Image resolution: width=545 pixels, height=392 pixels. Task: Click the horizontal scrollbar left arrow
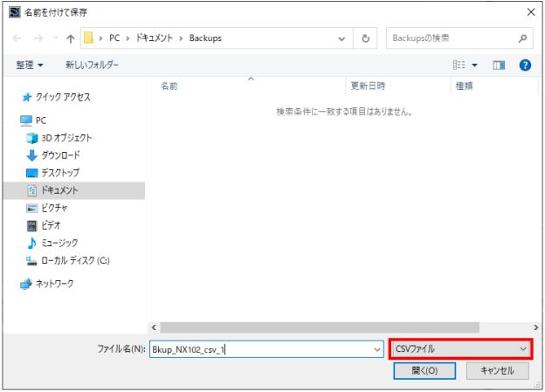point(154,327)
